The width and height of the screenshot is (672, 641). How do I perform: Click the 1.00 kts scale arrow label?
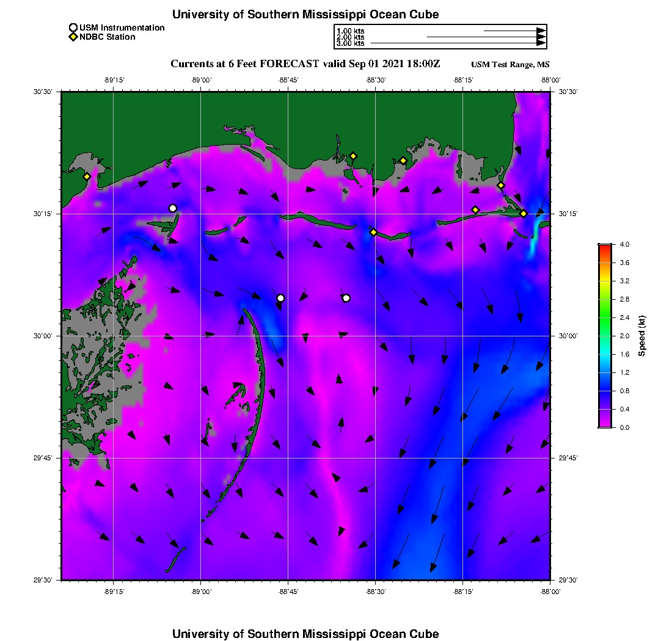(350, 31)
